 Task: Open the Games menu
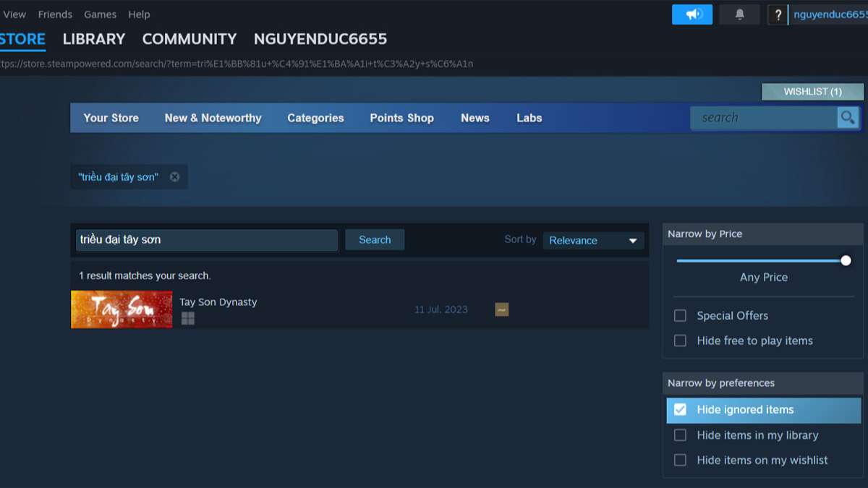point(100,14)
